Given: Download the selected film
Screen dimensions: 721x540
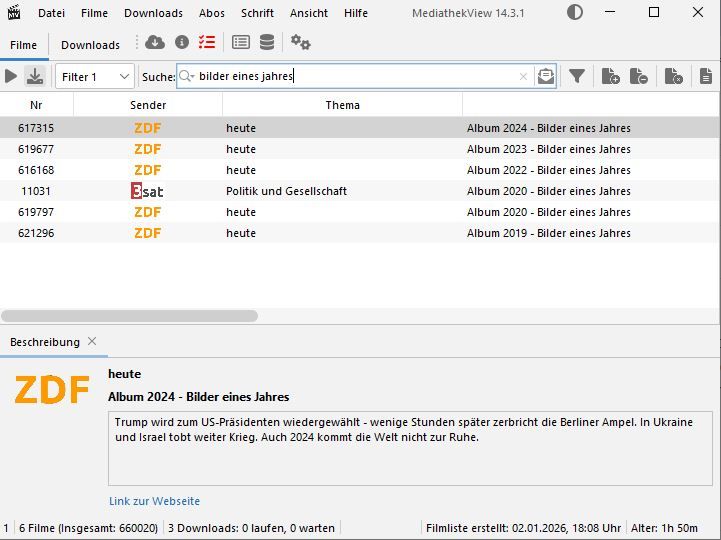Looking at the screenshot, I should [35, 76].
